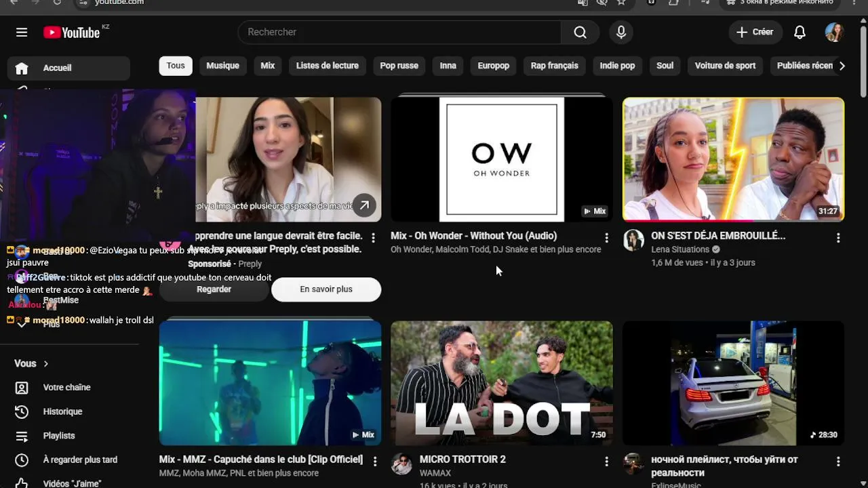Click the Oh Wonder mix thumbnail

tap(502, 159)
